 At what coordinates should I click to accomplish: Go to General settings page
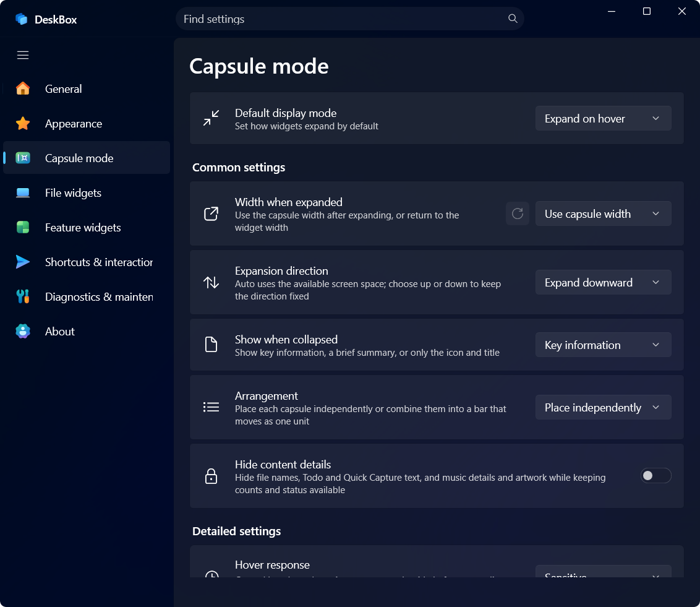point(87,88)
